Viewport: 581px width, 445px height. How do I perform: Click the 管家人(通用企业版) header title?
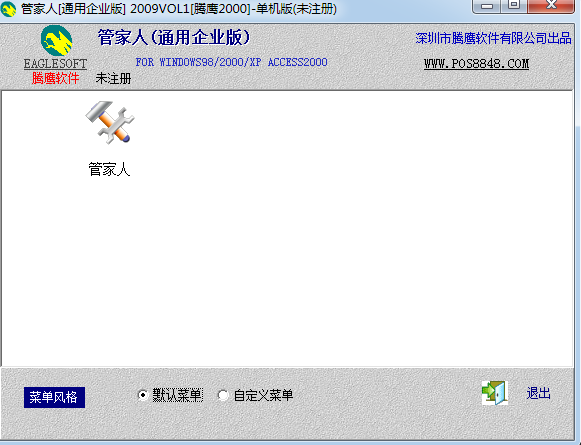[174, 38]
